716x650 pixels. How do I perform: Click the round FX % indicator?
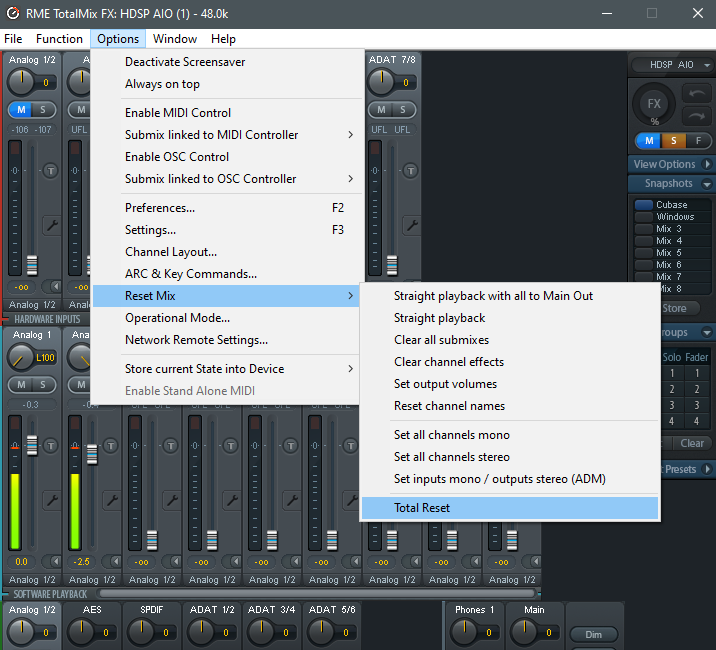pyautogui.click(x=654, y=105)
